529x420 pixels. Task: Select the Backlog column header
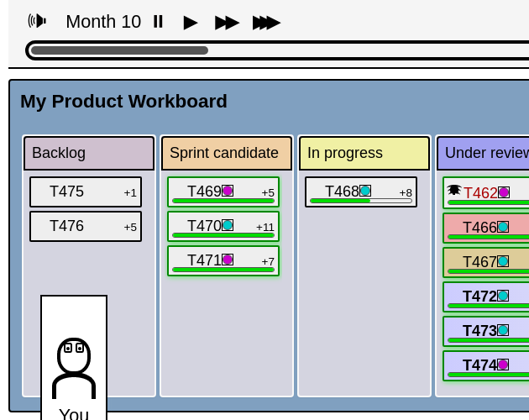click(89, 153)
